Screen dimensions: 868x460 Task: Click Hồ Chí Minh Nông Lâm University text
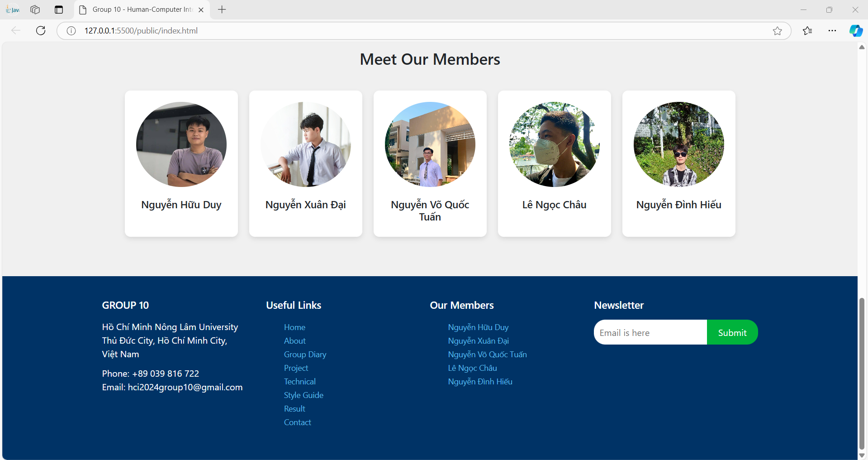pyautogui.click(x=170, y=327)
